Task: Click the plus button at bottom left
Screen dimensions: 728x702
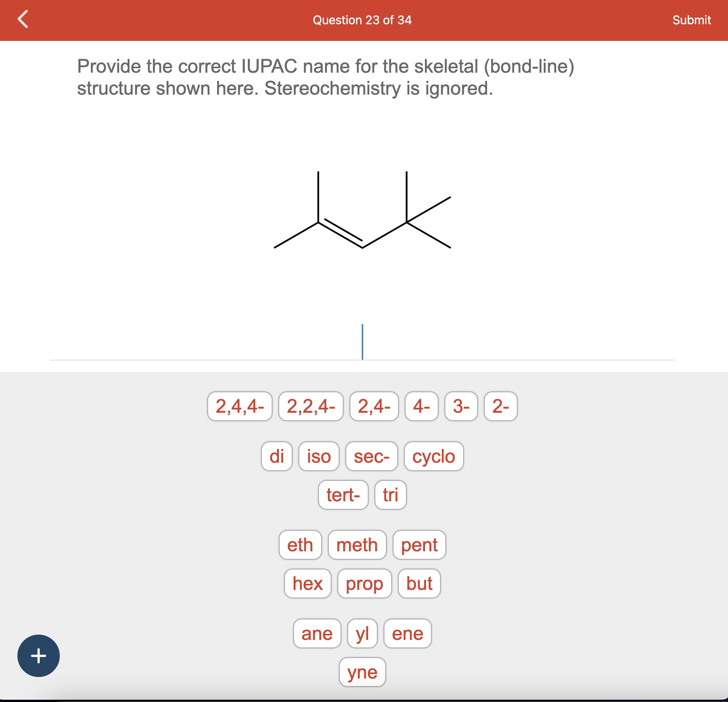Action: [x=38, y=655]
